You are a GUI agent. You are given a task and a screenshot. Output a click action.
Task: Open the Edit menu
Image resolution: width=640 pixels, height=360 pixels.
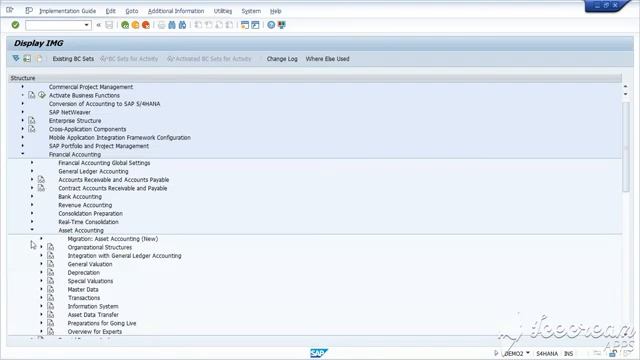[111, 11]
